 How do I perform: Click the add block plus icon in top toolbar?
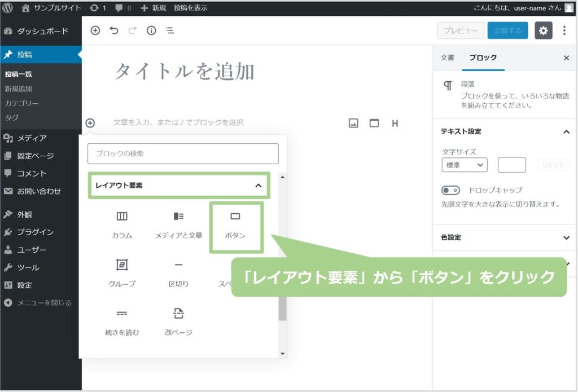(95, 31)
